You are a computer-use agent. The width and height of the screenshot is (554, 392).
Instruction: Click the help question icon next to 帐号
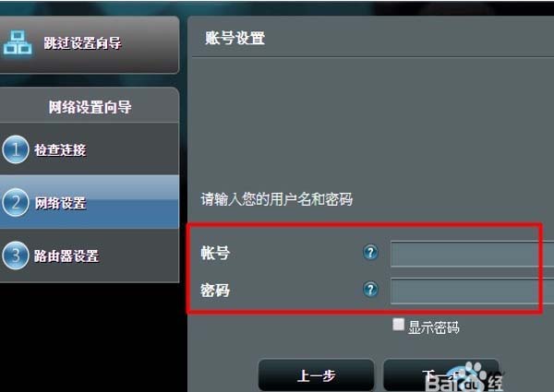click(370, 253)
